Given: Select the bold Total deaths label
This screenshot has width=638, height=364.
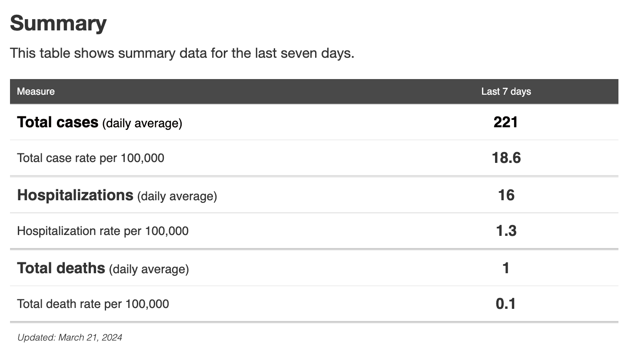Looking at the screenshot, I should [x=61, y=268].
